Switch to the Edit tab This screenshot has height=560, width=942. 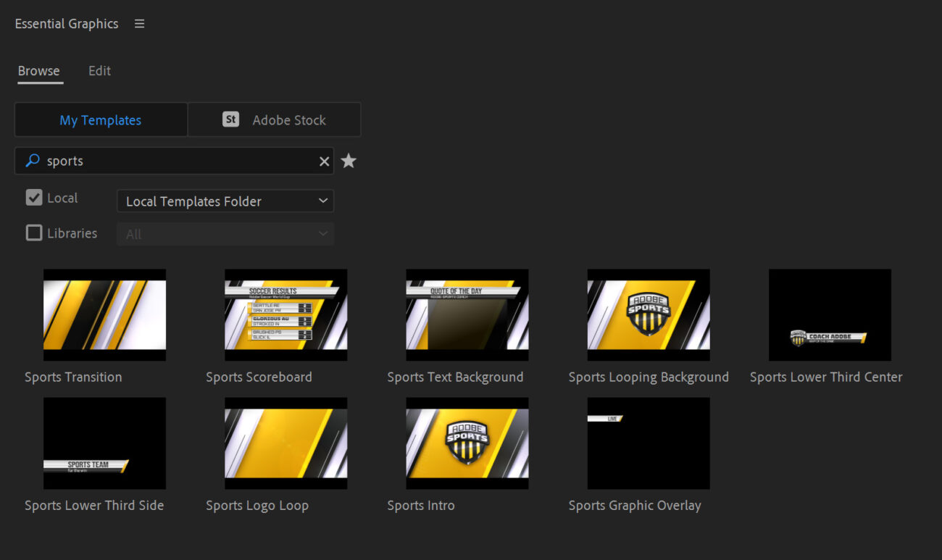click(x=99, y=70)
